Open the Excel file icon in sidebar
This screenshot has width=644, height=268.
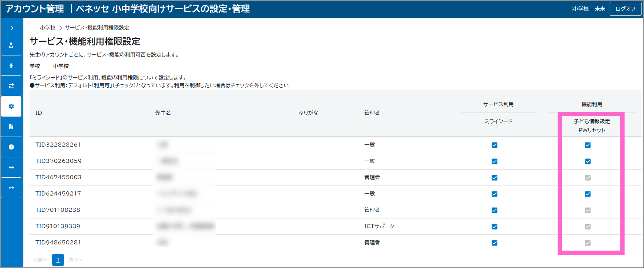point(11,127)
